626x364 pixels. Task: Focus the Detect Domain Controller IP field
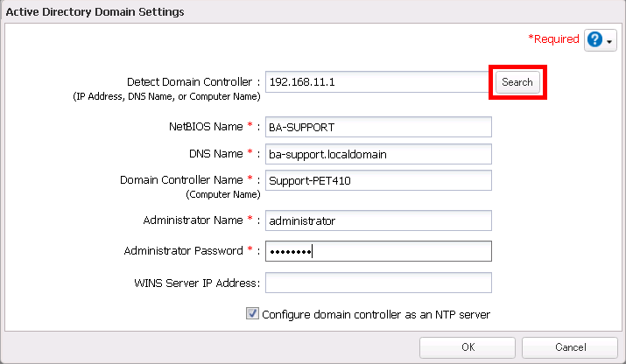[x=377, y=82]
